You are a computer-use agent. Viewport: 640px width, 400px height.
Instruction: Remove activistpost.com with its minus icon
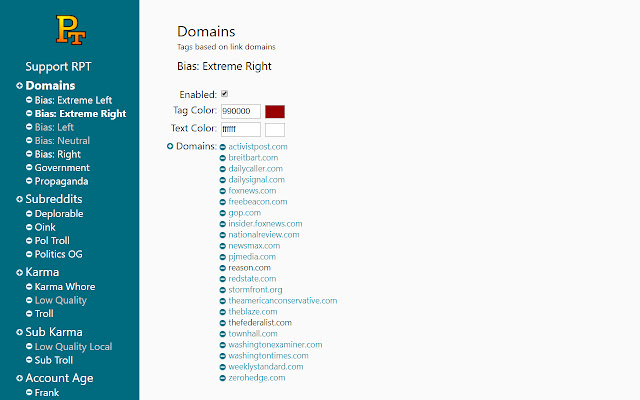[x=223, y=147]
